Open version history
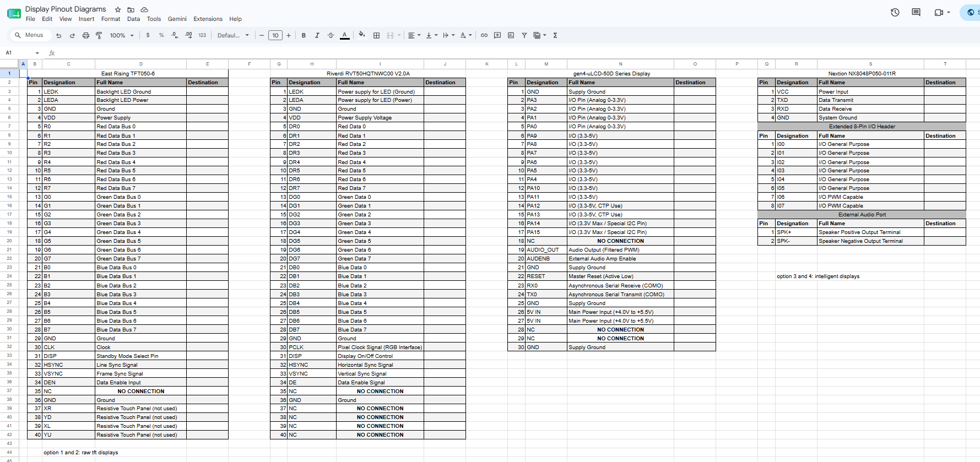 895,12
